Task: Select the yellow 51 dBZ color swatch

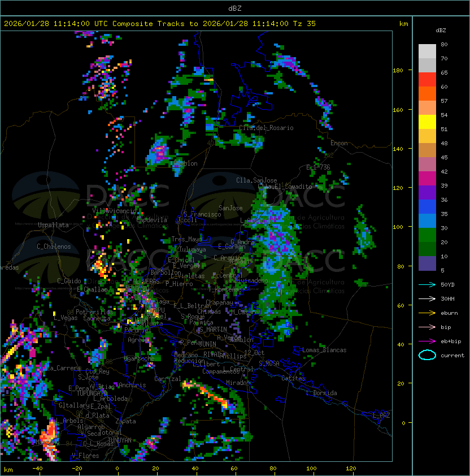Action: pyautogui.click(x=427, y=122)
